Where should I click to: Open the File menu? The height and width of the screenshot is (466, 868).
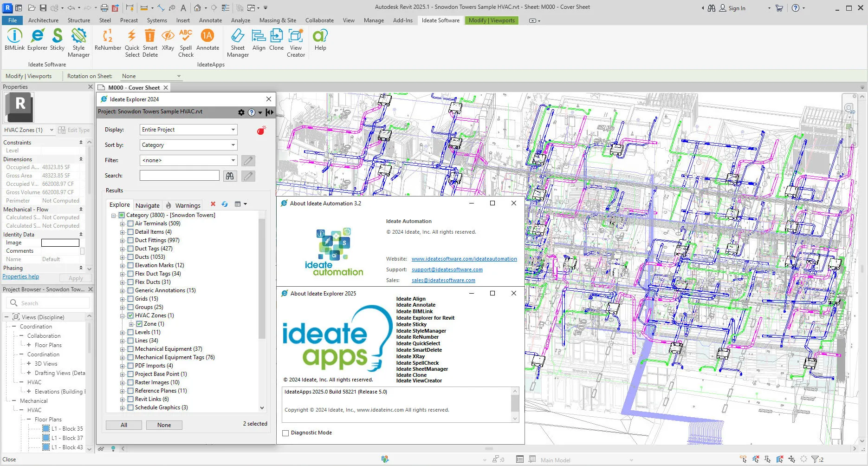[x=13, y=20]
